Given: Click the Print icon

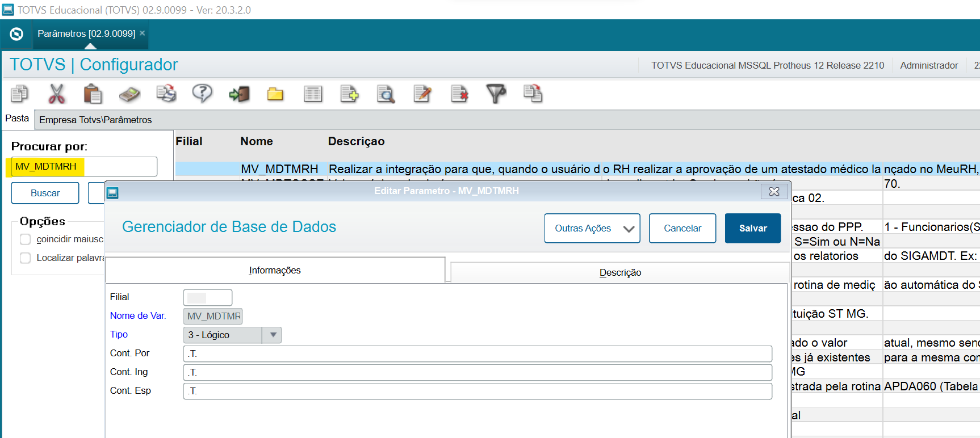Looking at the screenshot, I should click(x=166, y=94).
